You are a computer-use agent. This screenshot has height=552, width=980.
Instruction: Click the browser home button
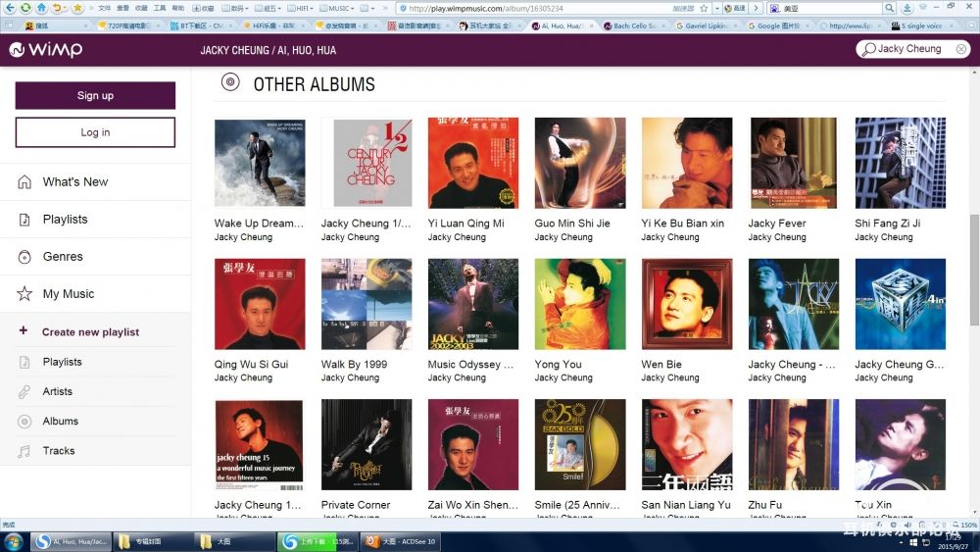41,8
